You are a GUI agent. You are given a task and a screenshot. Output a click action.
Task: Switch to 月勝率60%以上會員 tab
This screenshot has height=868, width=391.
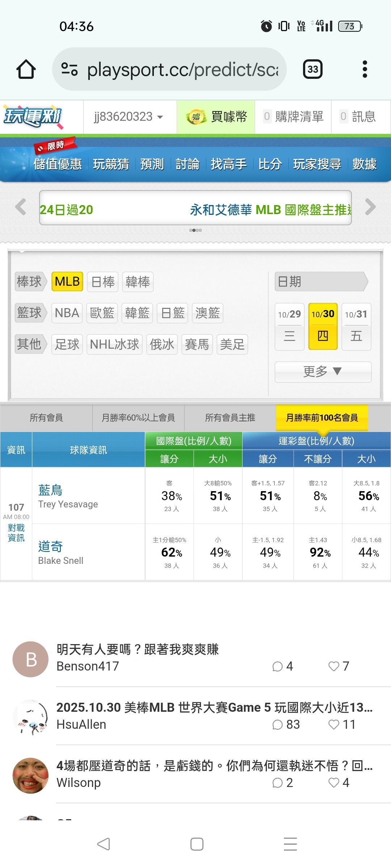tap(138, 418)
